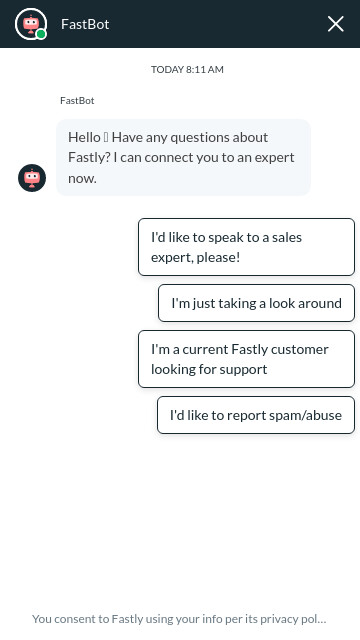This screenshot has width=360, height=640.
Task: Choose "I'd like to speak to a sales expert"
Action: pos(246,247)
